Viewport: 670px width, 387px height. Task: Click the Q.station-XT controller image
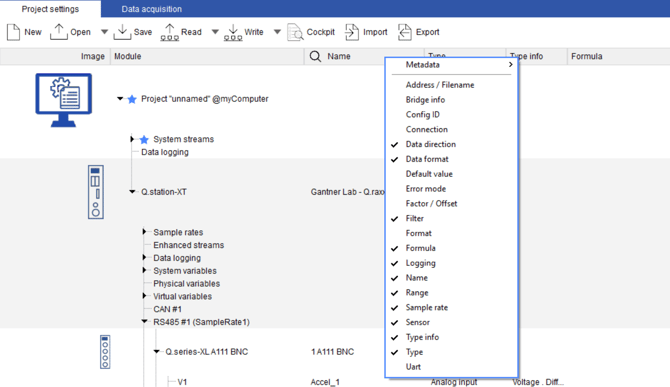(96, 192)
